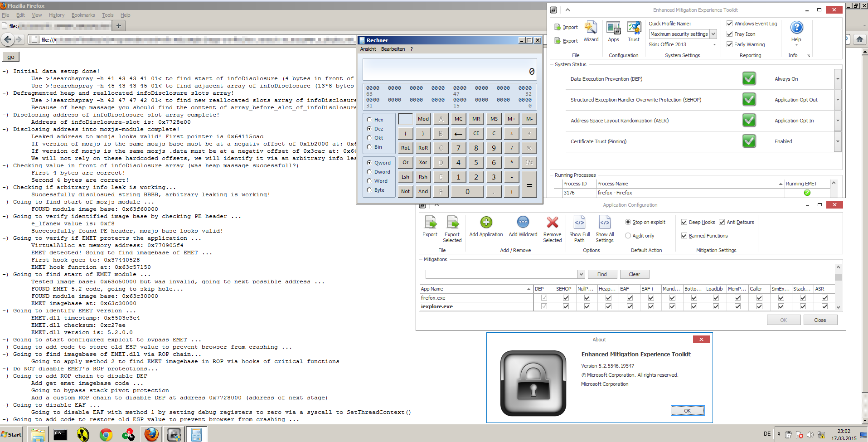Uncheck the Deep Hooks option
Image resolution: width=868 pixels, height=442 pixels.
684,222
